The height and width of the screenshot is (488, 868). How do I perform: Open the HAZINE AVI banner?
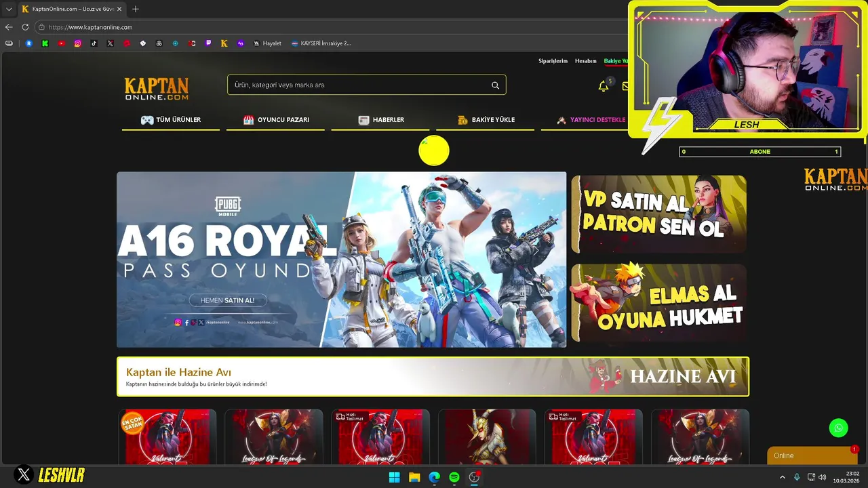[x=433, y=377]
